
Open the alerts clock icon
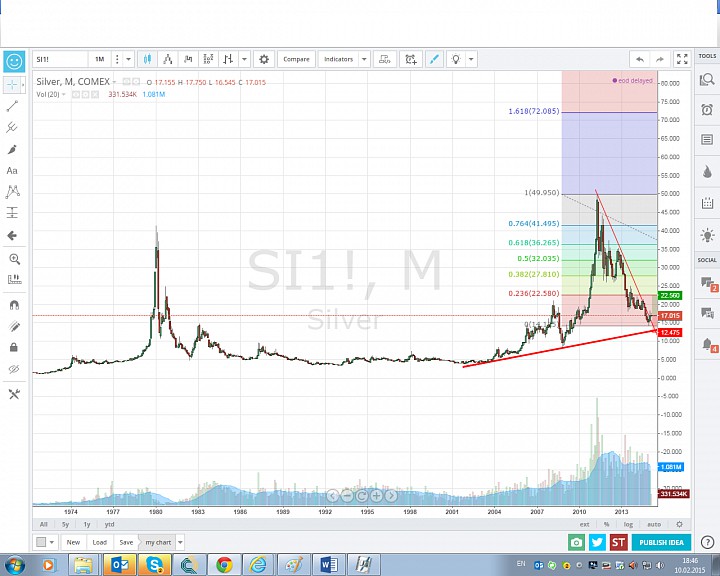tap(707, 109)
